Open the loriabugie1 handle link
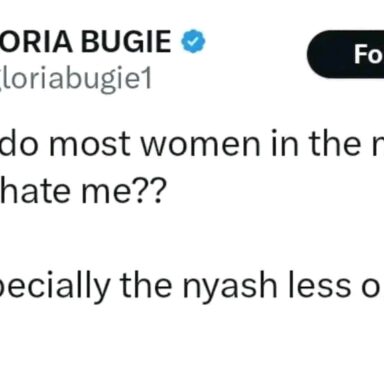The width and height of the screenshot is (384, 384). [76, 80]
